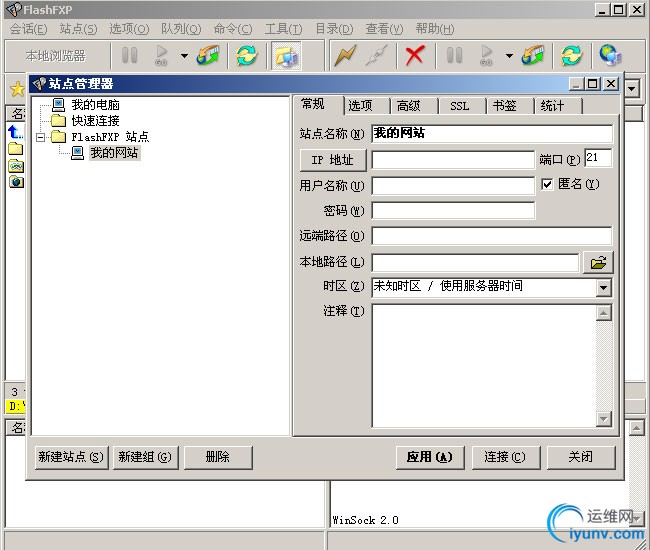Screen dimensions: 650x550
Task: Click the 注释 scrollbar down arrow
Action: pos(604,419)
